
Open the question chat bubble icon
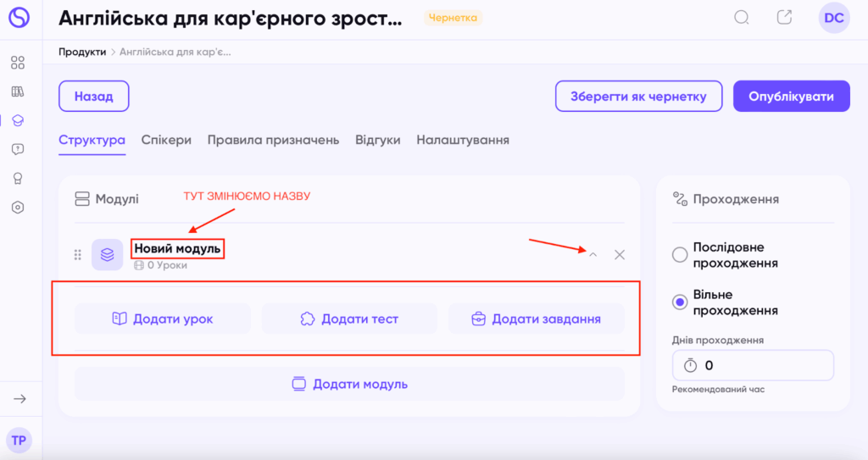point(18,149)
